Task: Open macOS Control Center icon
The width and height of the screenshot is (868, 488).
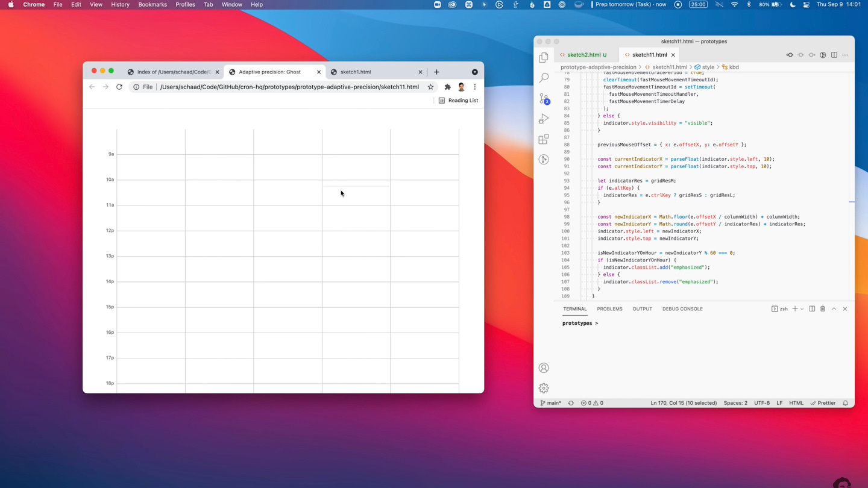Action: (x=806, y=4)
